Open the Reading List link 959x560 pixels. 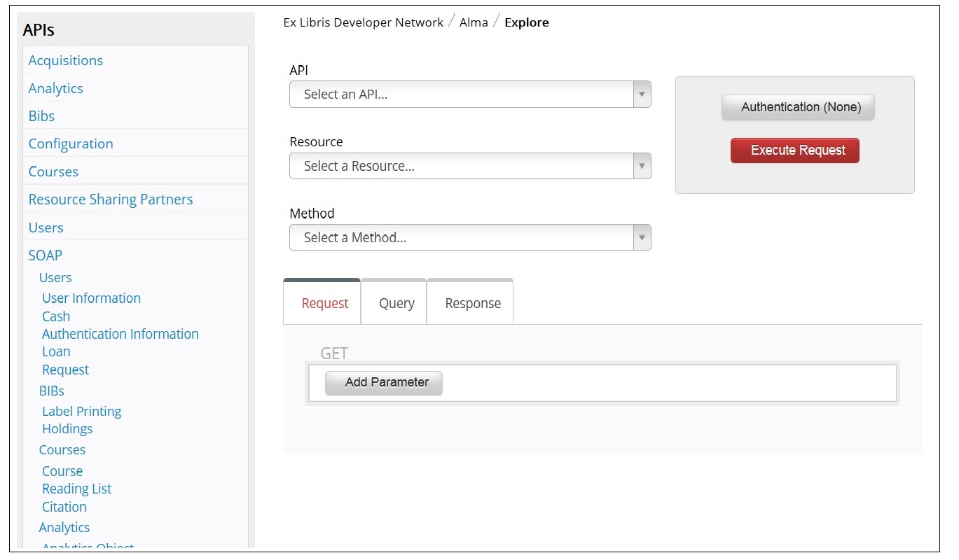coord(76,489)
